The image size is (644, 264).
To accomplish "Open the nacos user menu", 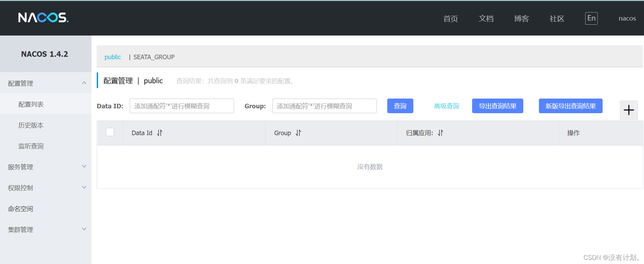I will pos(627,18).
